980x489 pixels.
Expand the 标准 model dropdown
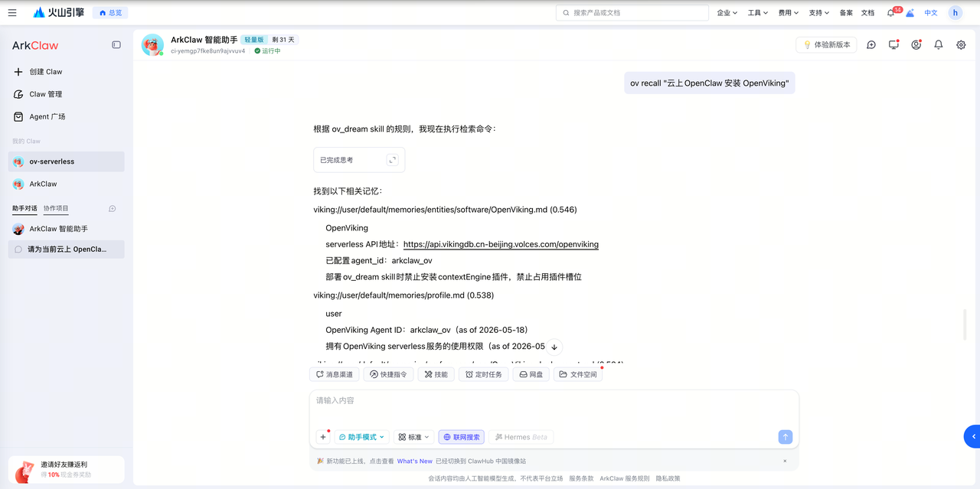click(413, 437)
